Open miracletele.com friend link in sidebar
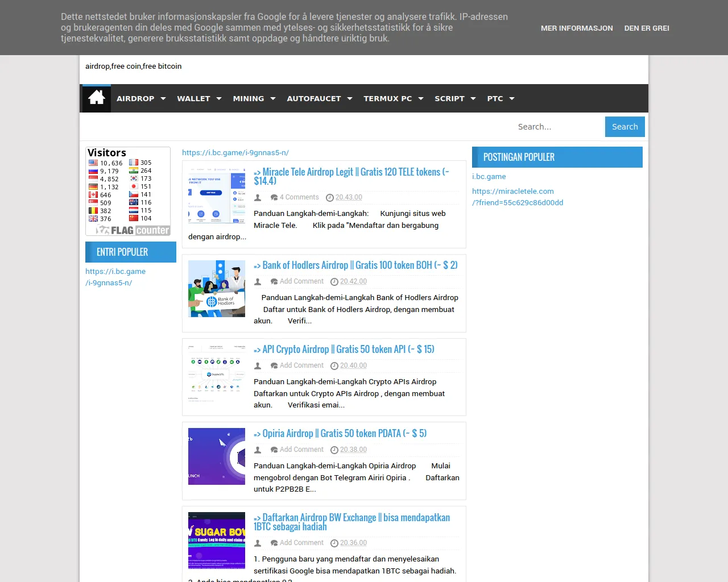Screen dimensions: 728x582 (x=518, y=197)
